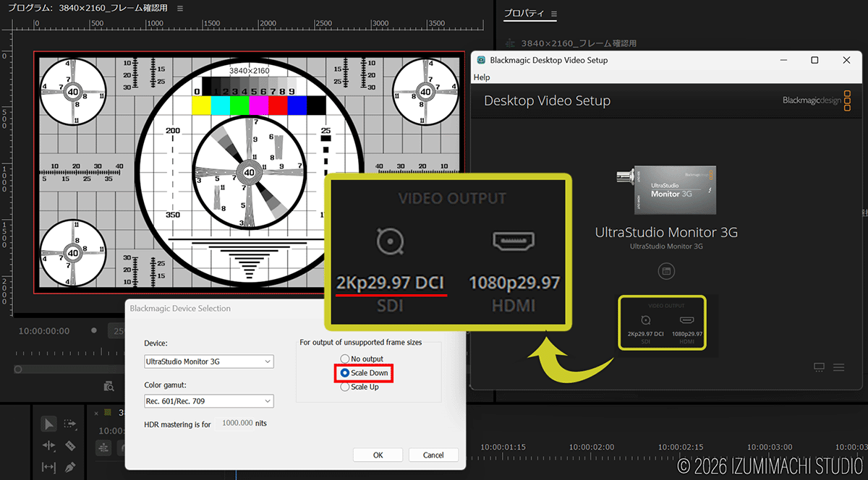868x480 pixels.
Task: Click the HDR mastering nits field
Action: [x=237, y=423]
